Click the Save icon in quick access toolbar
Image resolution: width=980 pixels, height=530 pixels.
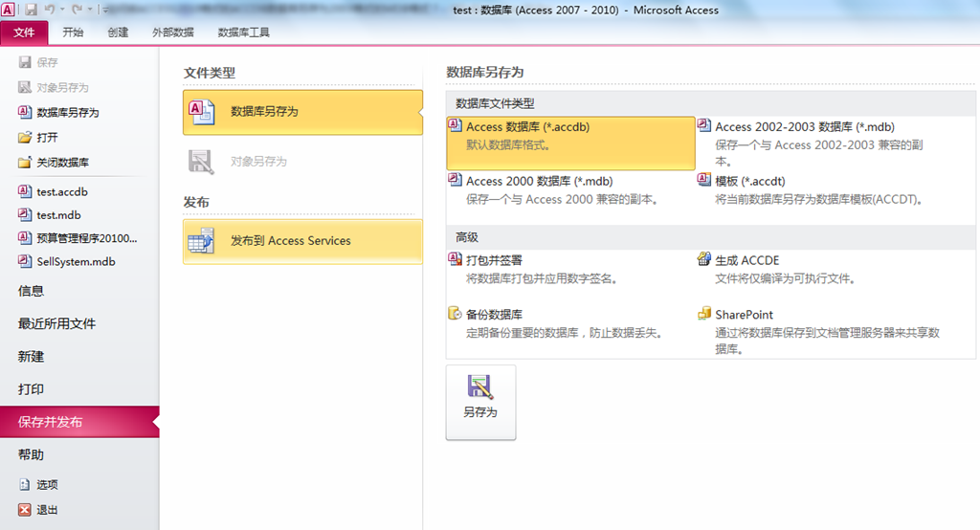click(31, 10)
